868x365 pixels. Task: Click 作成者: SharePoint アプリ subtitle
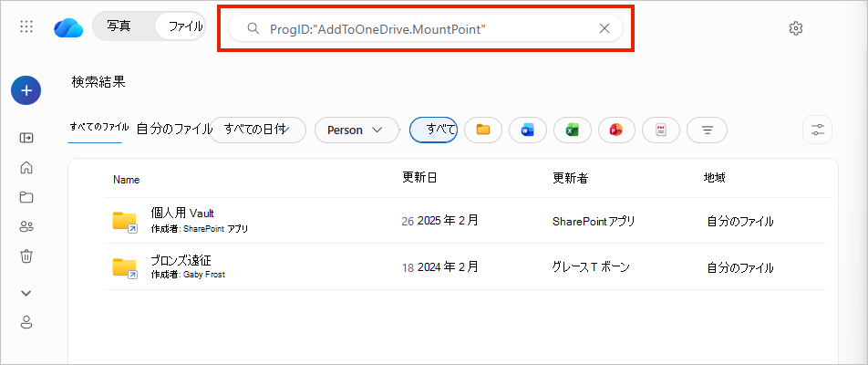(x=200, y=228)
